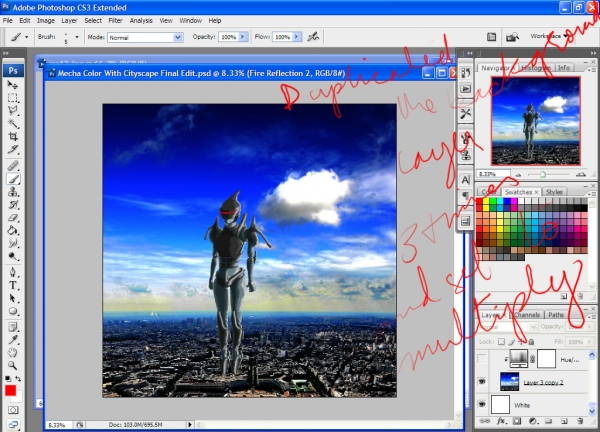Screen dimensions: 600x432
Task: Create new fill or adjustment layer
Action: click(x=533, y=421)
